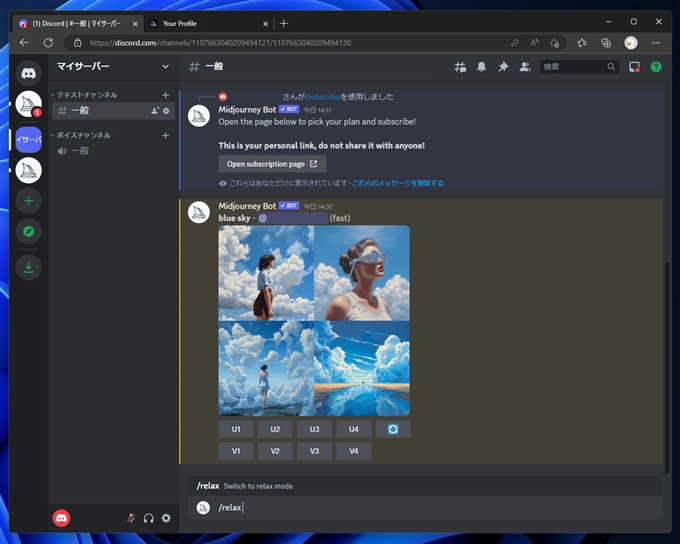
Task: Click Midjourney Bot avatar on subscribe message
Action: pyautogui.click(x=199, y=116)
